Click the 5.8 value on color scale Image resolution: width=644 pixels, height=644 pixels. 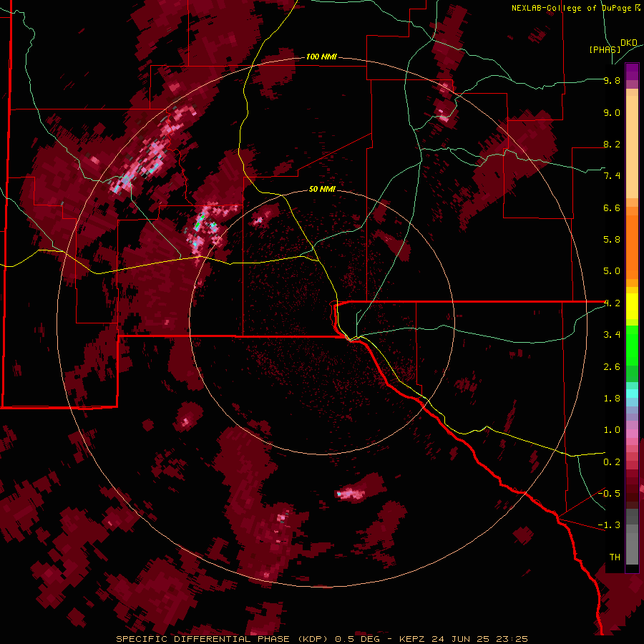(612, 240)
